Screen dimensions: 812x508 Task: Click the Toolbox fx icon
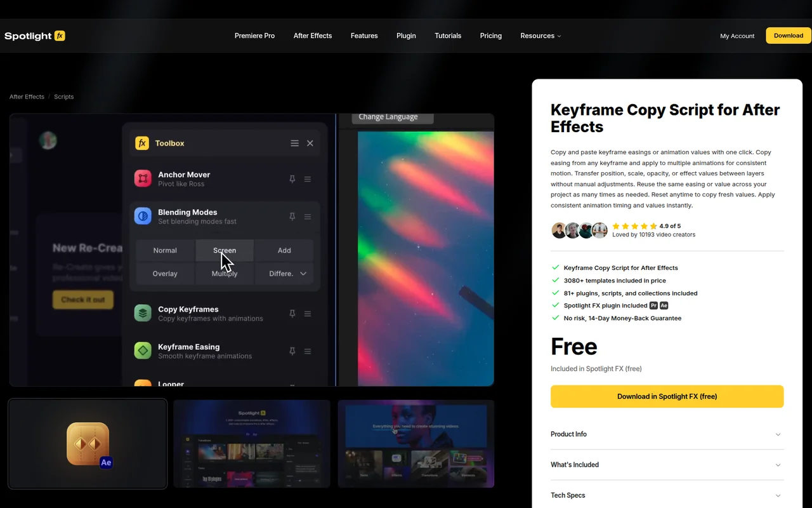click(142, 143)
